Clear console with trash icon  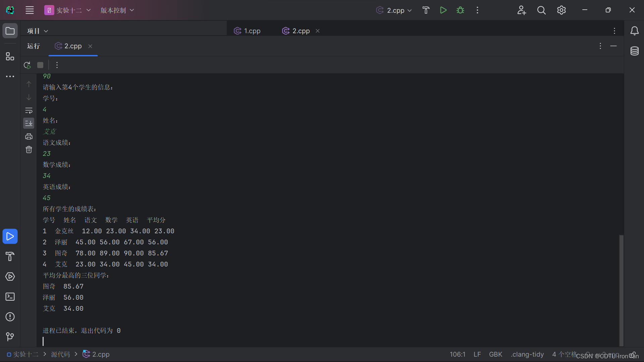point(29,149)
